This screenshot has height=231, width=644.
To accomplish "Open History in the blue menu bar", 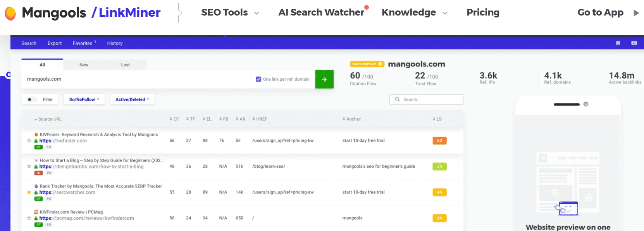I will click(115, 43).
